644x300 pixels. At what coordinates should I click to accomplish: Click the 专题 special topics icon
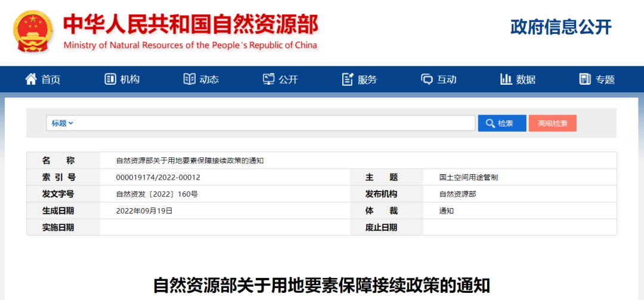click(x=585, y=79)
